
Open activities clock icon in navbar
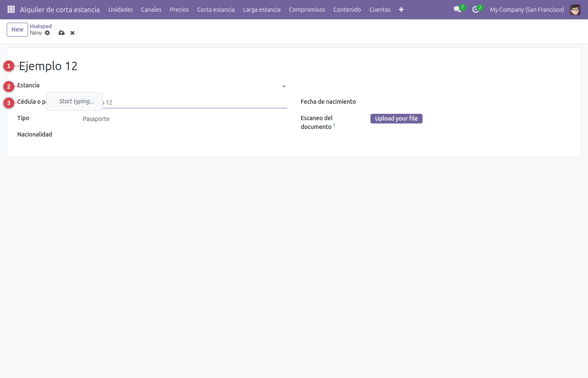coord(475,9)
